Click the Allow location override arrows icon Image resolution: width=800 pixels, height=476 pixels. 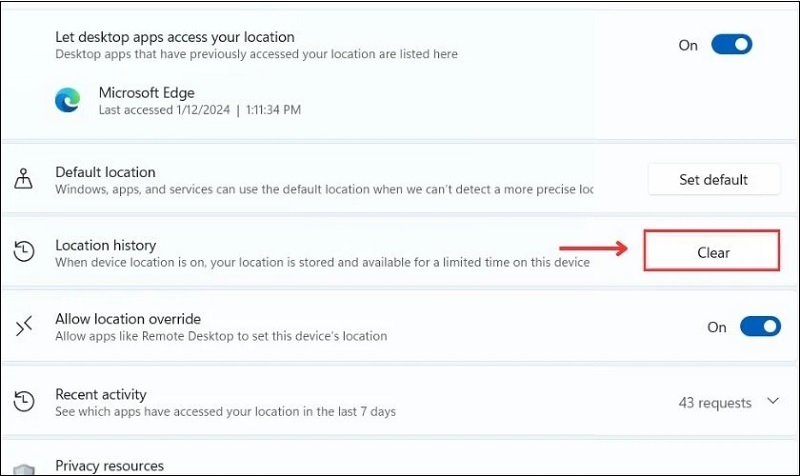click(x=24, y=326)
